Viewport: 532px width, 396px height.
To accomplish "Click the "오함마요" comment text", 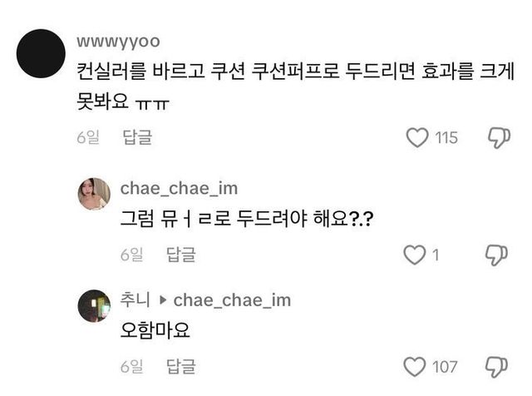I will 155,330.
